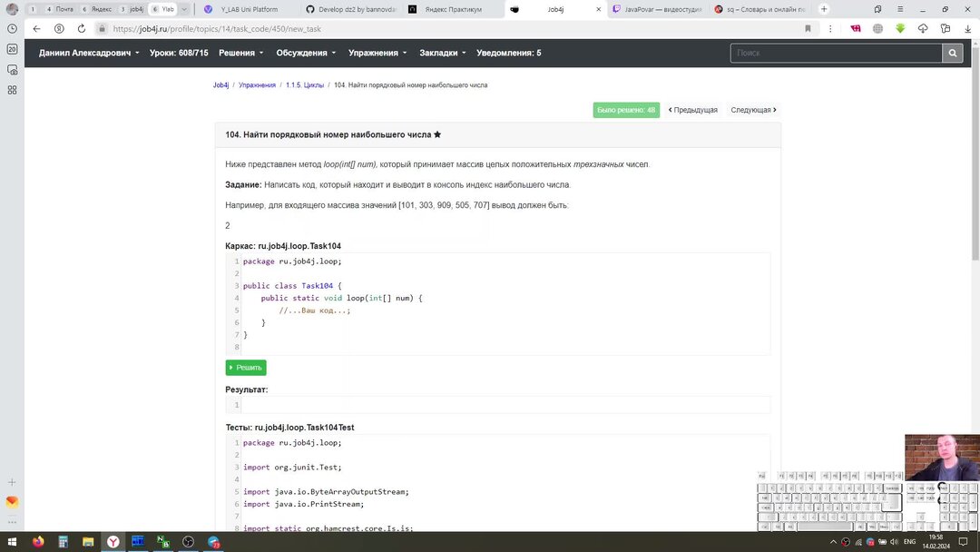Screen dimensions: 980x552
Task: Open the pink extension icon in the toolbar
Action: [855, 29]
